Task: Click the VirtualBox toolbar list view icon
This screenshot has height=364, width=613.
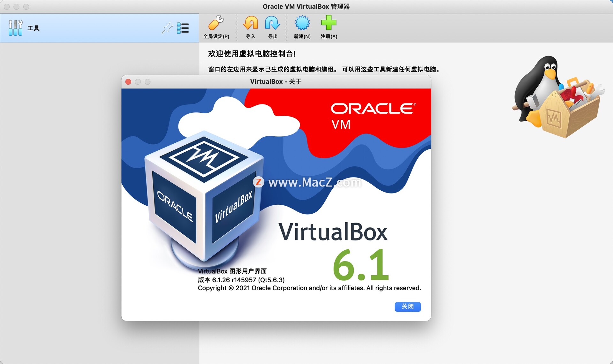Action: pos(185,29)
